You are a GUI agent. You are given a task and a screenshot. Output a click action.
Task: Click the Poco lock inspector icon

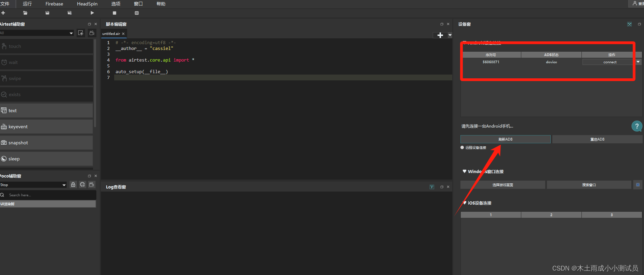(x=73, y=185)
